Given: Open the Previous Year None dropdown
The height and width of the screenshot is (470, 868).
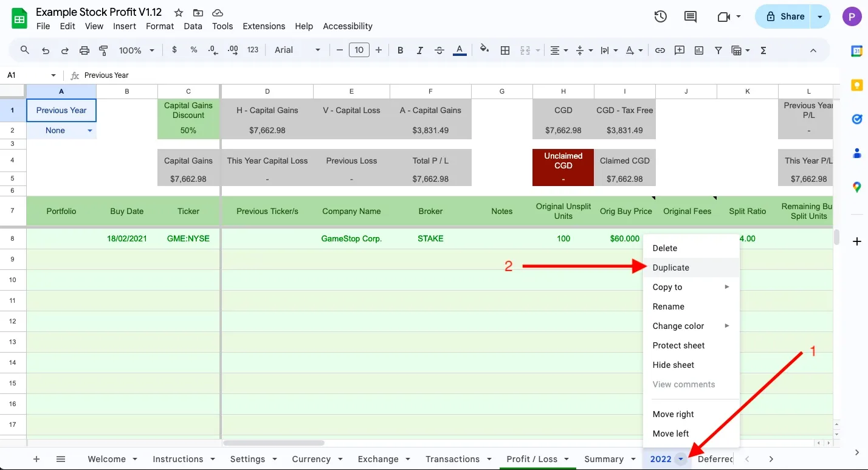Looking at the screenshot, I should pos(90,131).
